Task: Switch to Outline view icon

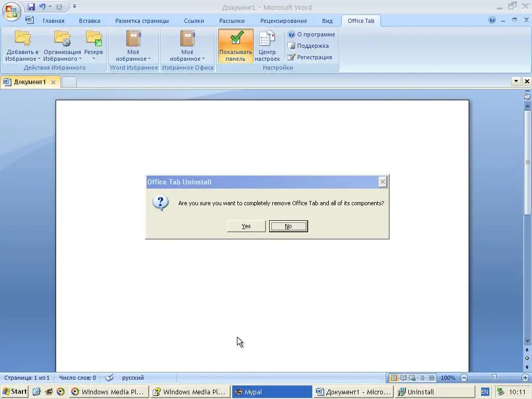Action: 422,378
